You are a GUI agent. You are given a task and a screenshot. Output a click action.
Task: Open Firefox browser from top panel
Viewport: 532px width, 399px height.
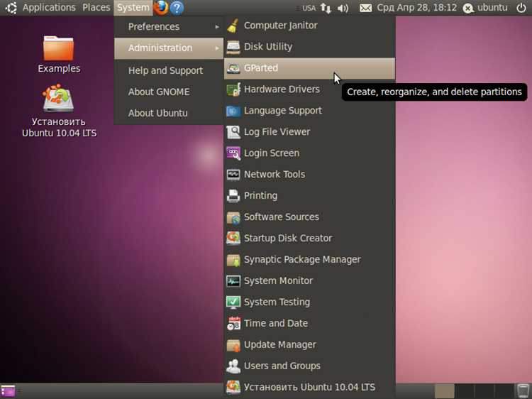[x=161, y=8]
